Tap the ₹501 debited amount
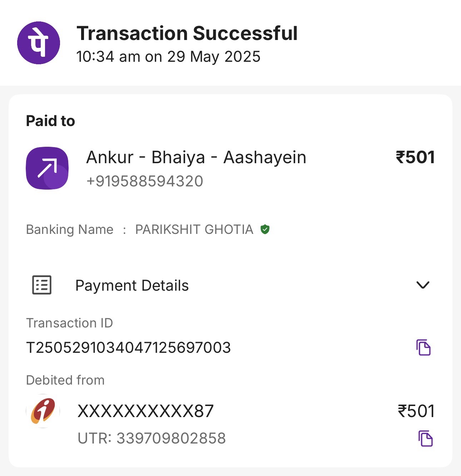This screenshot has height=476, width=461. point(416,411)
